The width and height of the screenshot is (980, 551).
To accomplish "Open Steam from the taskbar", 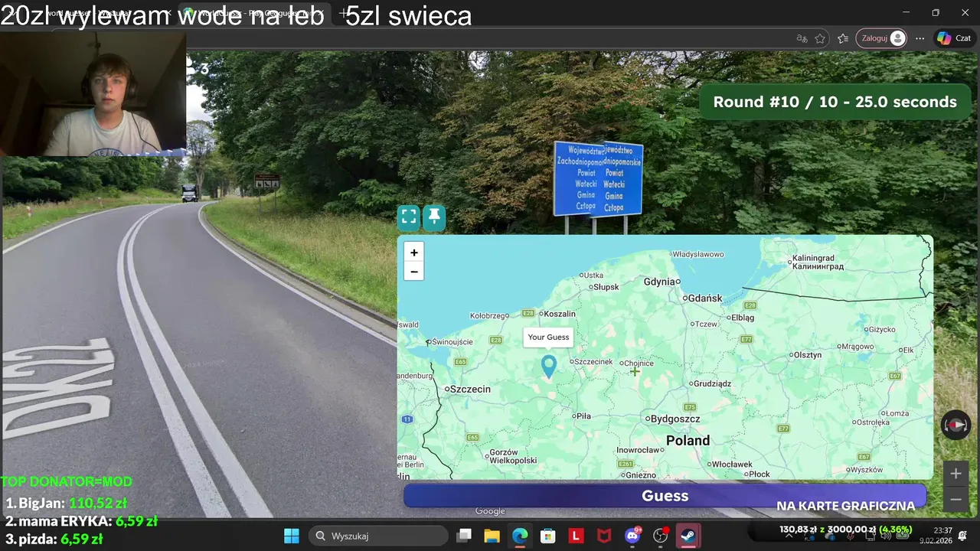I will coord(689,536).
